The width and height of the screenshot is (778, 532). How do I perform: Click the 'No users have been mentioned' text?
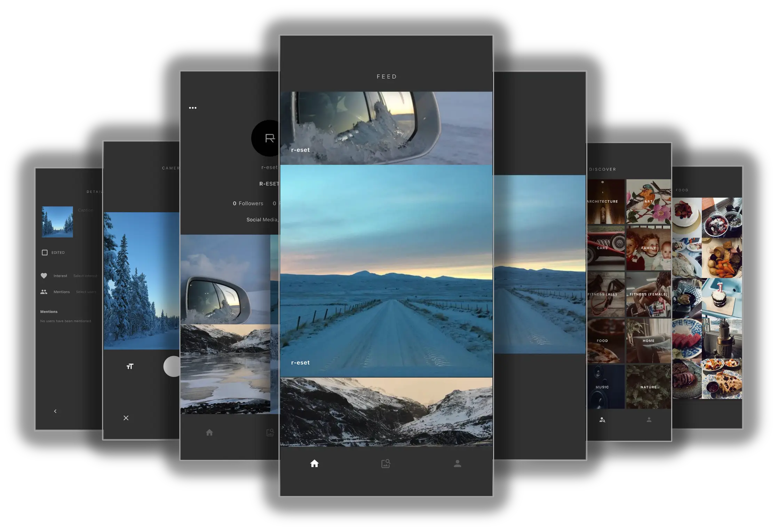coord(66,321)
